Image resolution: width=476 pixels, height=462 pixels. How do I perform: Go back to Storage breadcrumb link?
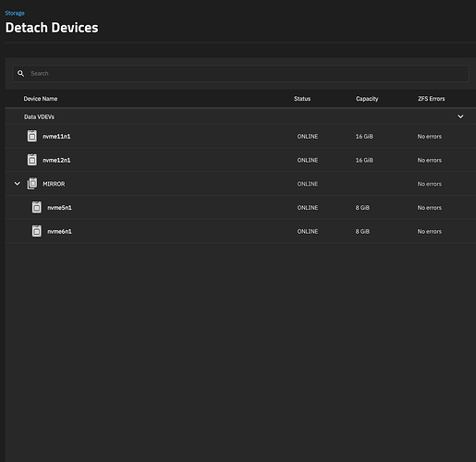(x=15, y=13)
